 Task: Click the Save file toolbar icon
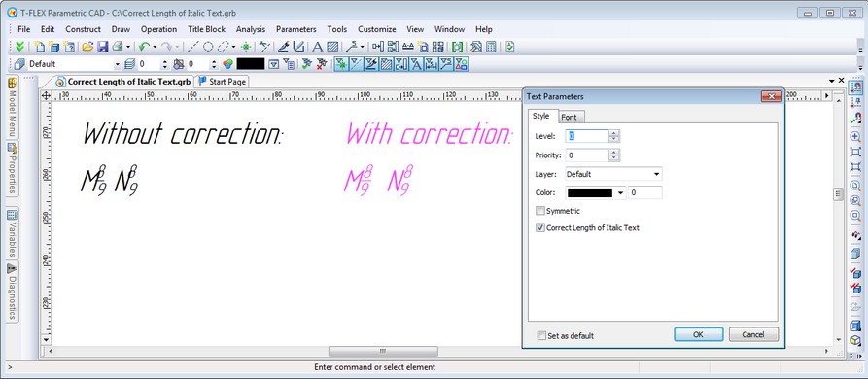click(x=103, y=47)
